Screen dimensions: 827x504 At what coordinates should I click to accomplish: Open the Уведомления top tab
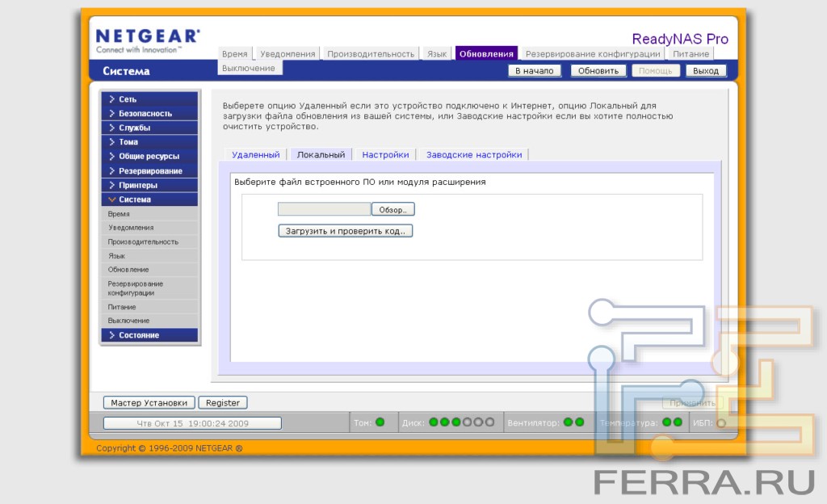click(x=288, y=54)
